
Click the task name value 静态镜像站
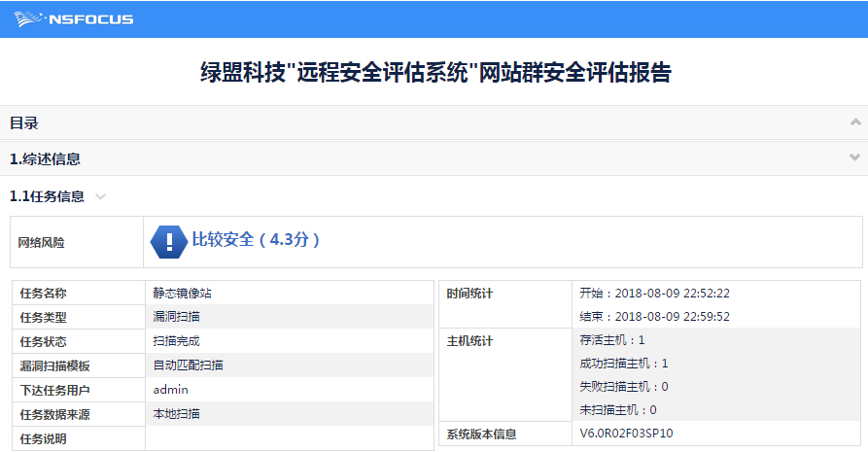(x=182, y=293)
